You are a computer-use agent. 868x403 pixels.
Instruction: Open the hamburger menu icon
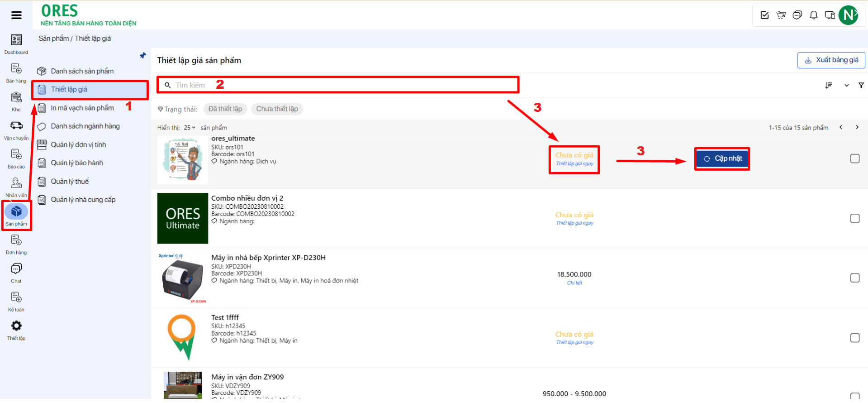pyautogui.click(x=16, y=15)
